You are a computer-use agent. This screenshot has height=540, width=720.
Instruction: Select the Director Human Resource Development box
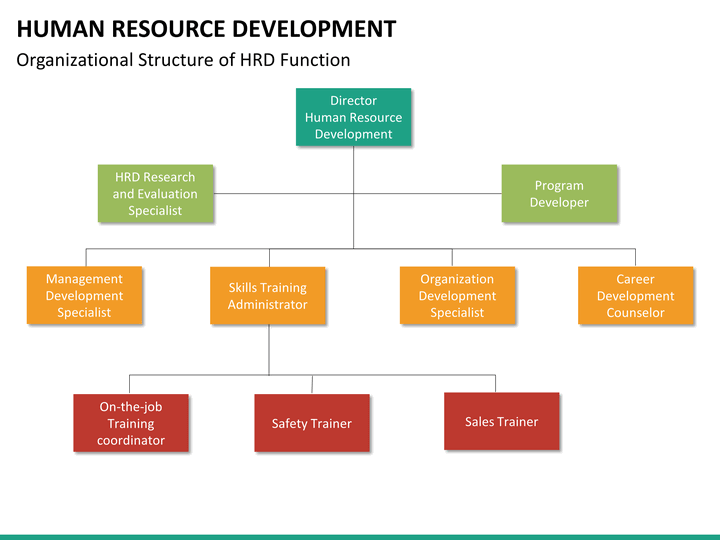coord(353,117)
